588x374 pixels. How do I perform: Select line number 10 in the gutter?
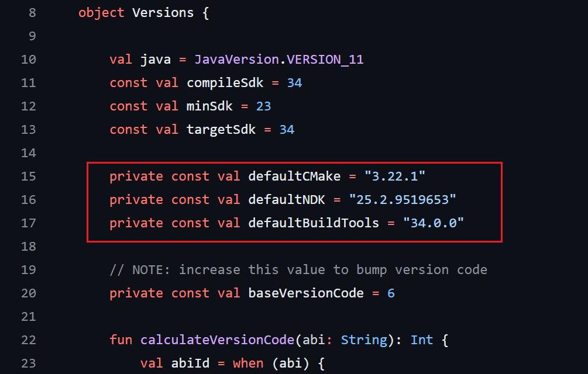coord(28,60)
